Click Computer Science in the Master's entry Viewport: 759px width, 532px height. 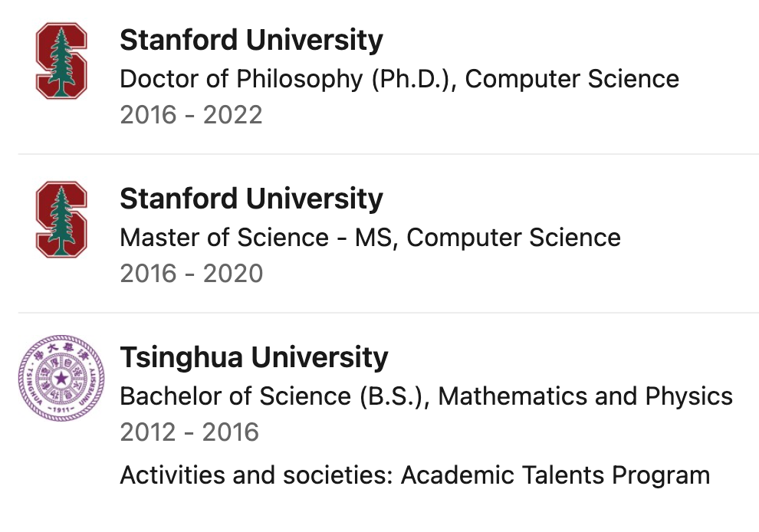(514, 238)
